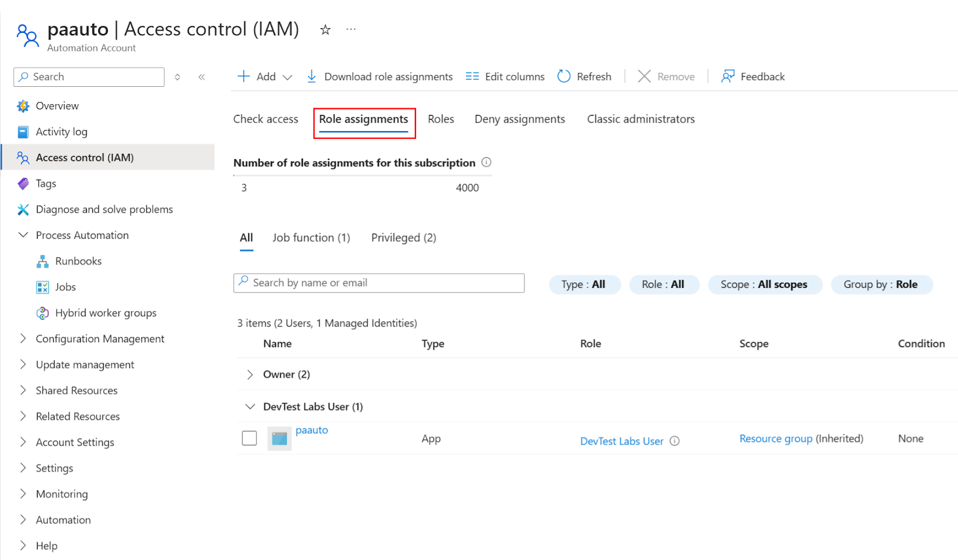This screenshot has height=560, width=958.
Task: Open the Add dropdown arrow
Action: pyautogui.click(x=287, y=77)
